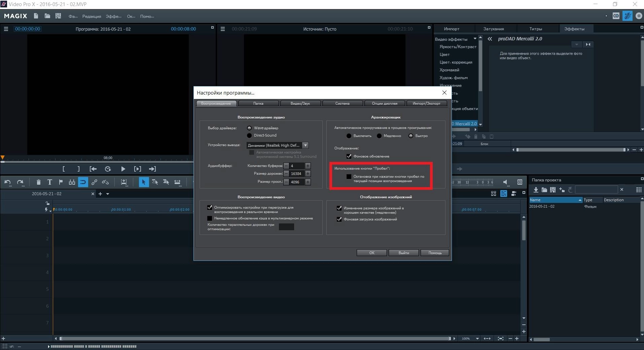
Task: Click the play button under program monitor
Action: [x=123, y=169]
